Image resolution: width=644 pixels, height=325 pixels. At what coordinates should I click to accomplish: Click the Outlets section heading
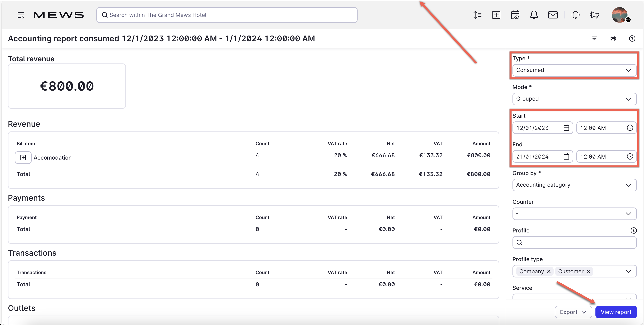[21, 308]
